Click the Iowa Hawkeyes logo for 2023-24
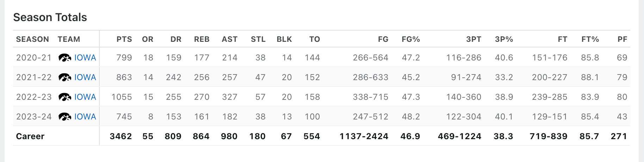644x162 pixels. click(x=65, y=117)
